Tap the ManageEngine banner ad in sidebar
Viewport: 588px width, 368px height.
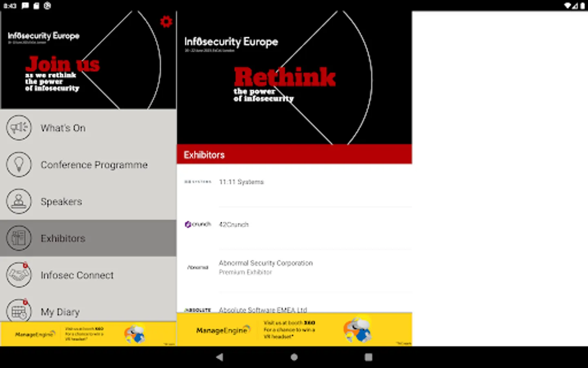[x=88, y=334]
